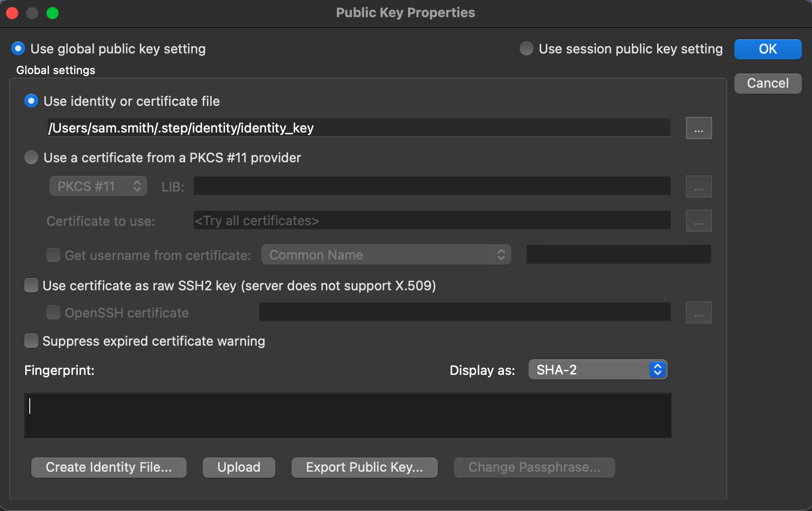Click browse button next to Certificate to use
Image resolution: width=812 pixels, height=511 pixels.
[699, 221]
